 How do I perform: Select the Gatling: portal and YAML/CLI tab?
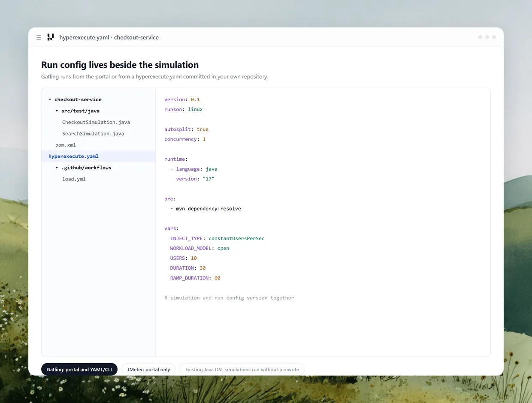click(x=79, y=370)
